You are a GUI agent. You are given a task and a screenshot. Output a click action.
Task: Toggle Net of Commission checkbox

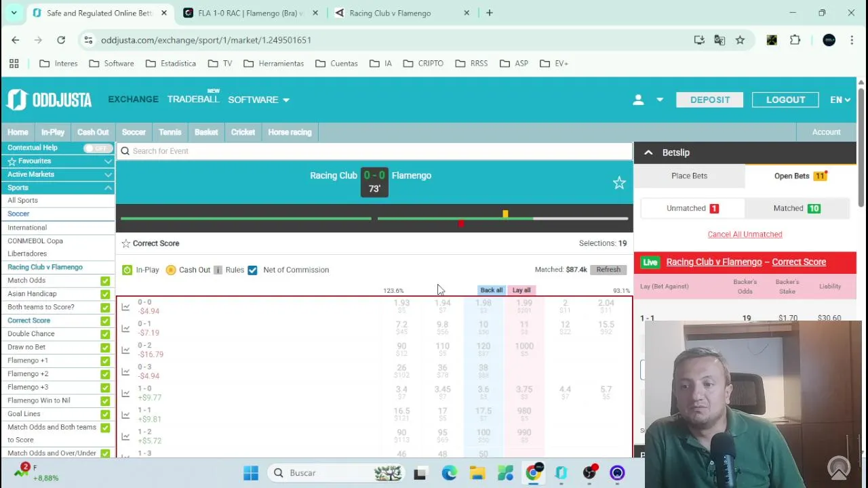[252, 270]
